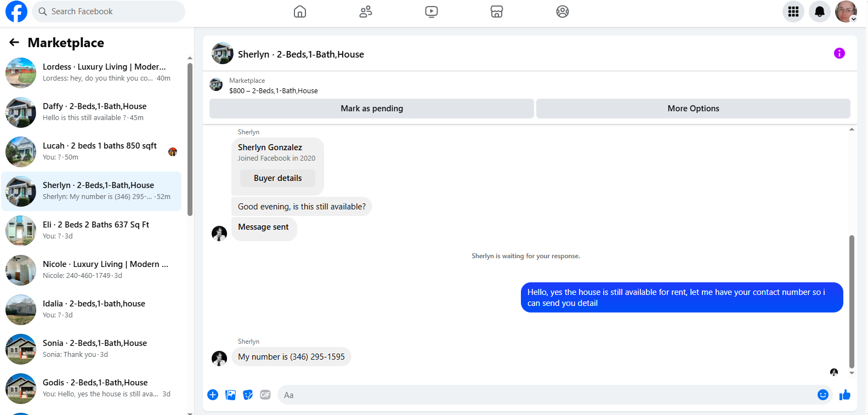The image size is (868, 415).
Task: Open the emoji picker smiley
Action: [x=823, y=395]
